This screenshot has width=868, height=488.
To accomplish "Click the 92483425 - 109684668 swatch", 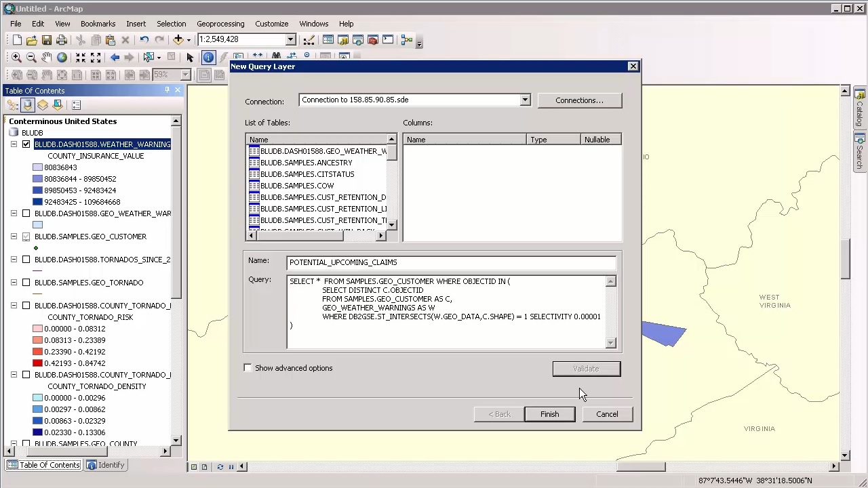I will click(x=38, y=202).
